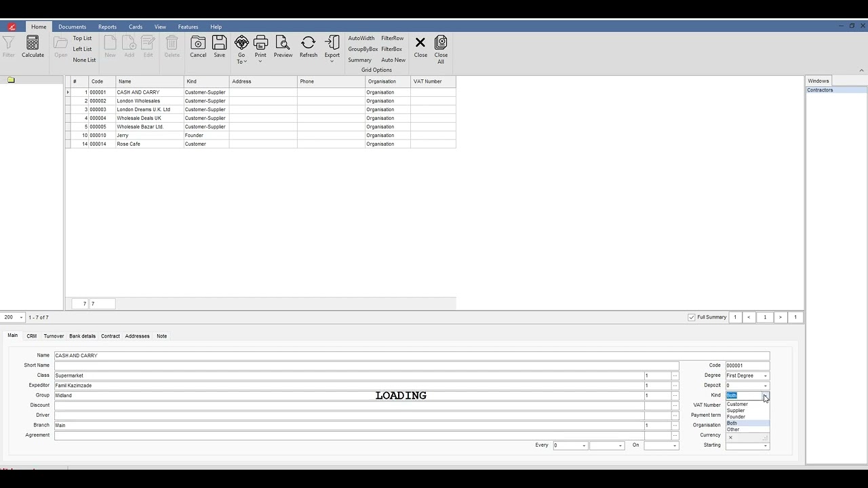Click the Filter funnel icon
Viewport: 868px width, 488px height.
tap(9, 43)
